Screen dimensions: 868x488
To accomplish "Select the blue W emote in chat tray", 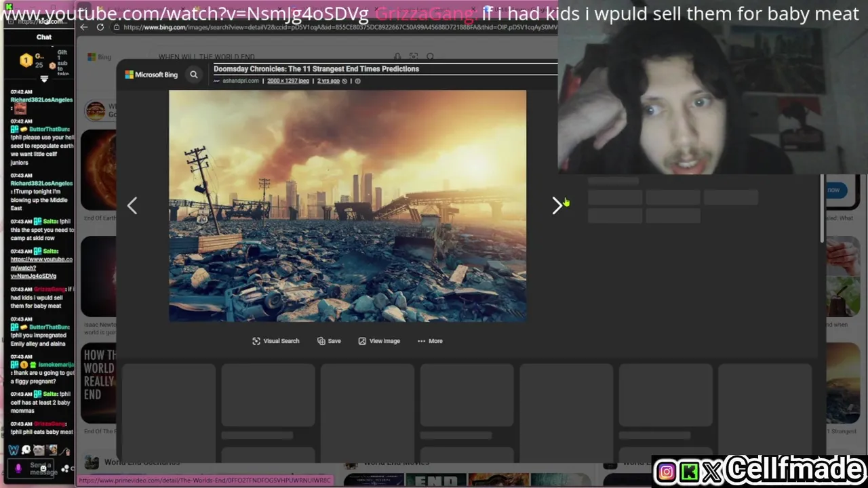I will pos(14,450).
